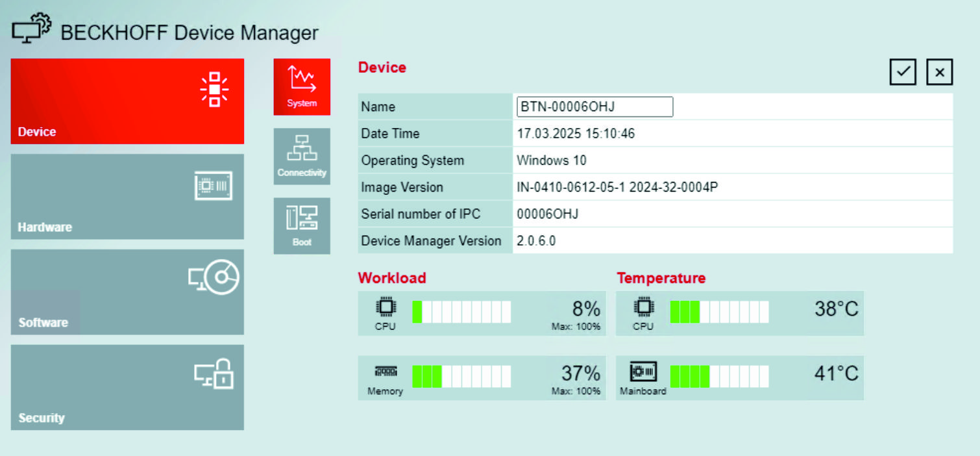Click the Mainboard temperature icon
The width and height of the screenshot is (980, 456).
(x=643, y=372)
